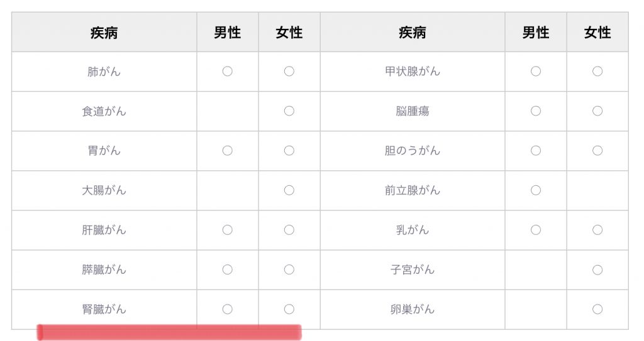Viewport: 644px width, 341px height.
Task: Select the female circle for 脳腫瘍
Action: 597,111
